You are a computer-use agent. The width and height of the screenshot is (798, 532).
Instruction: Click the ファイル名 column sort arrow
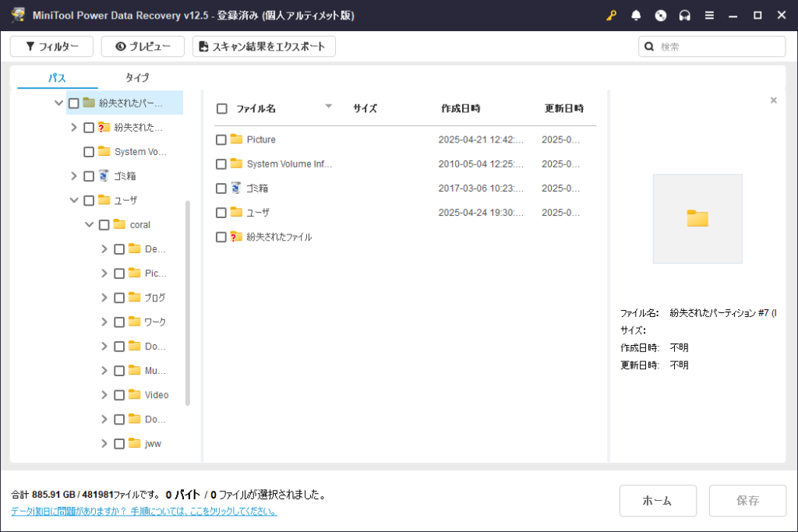tap(328, 106)
